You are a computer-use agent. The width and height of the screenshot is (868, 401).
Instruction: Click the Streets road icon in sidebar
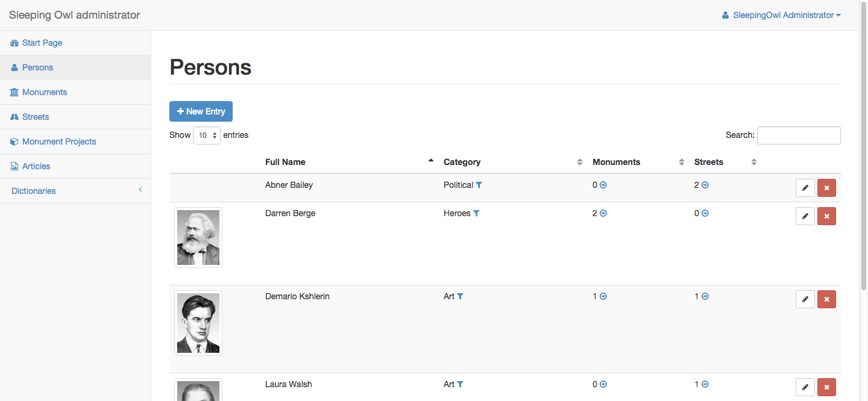14,117
